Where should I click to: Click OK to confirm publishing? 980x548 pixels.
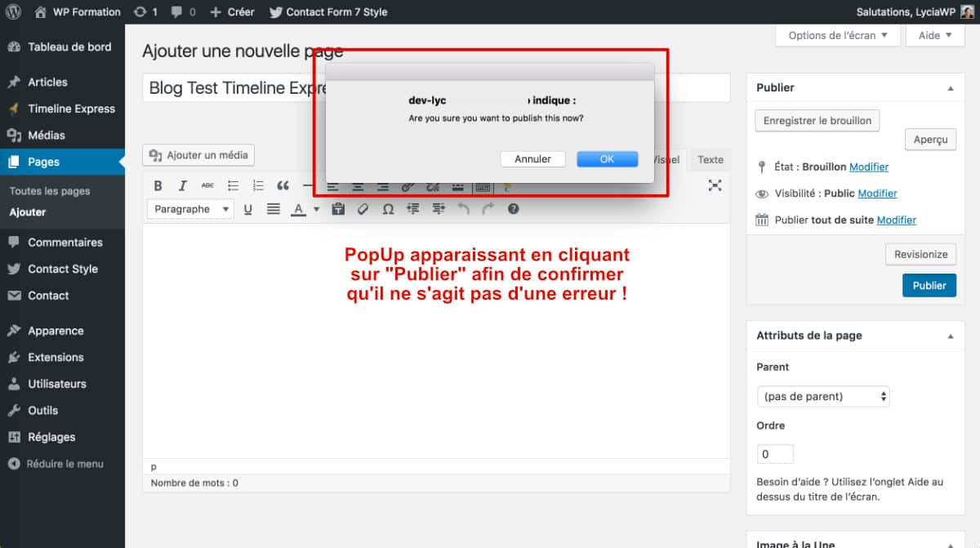[608, 158]
